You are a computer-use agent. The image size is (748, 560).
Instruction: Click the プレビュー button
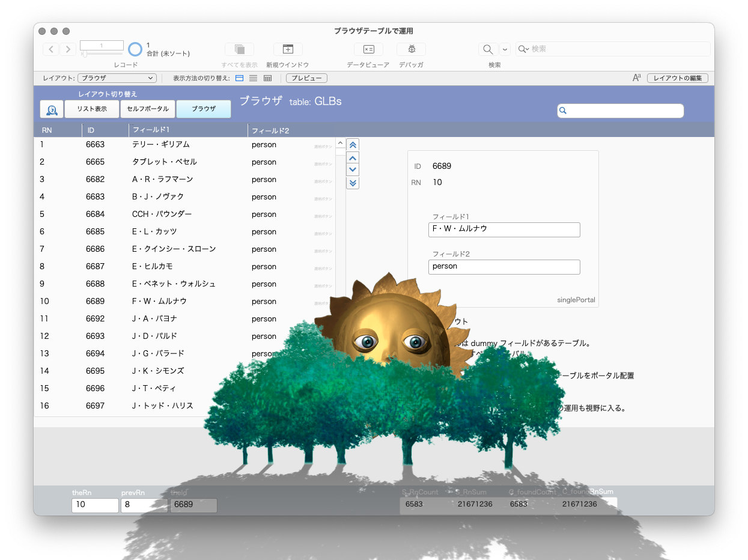[306, 78]
